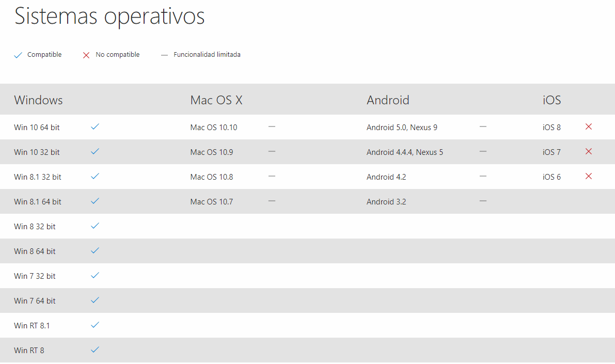This screenshot has height=364, width=615.
Task: Click the iOS column header
Action: (552, 100)
